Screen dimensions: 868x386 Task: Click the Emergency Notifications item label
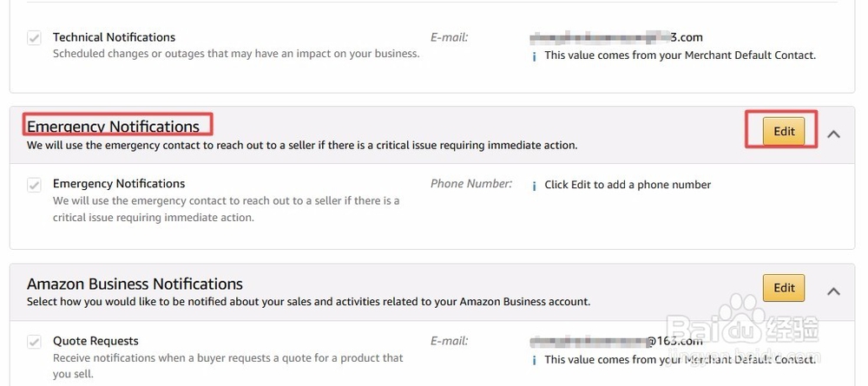click(119, 184)
